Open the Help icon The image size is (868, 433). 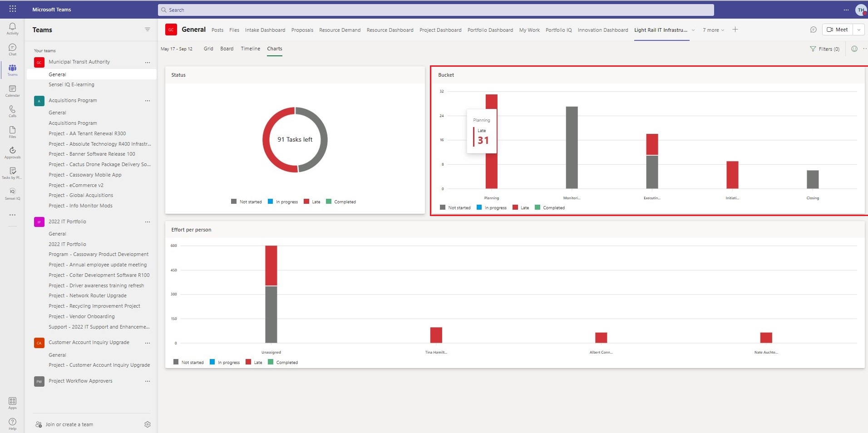point(12,424)
